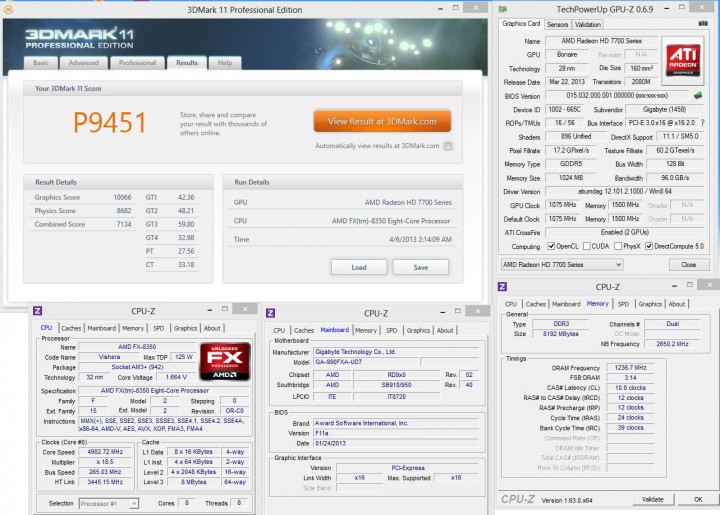Open the AMD Radeon HD 7700 Series dropdown
720x515 pixels.
562,265
